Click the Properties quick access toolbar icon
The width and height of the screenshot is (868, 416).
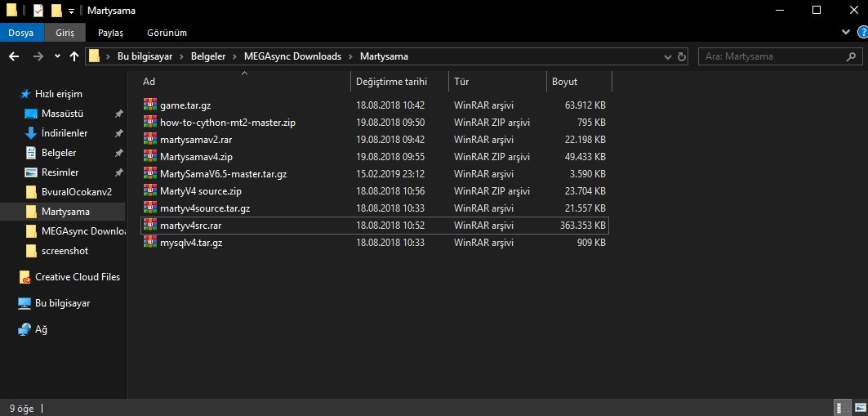pyautogui.click(x=38, y=11)
